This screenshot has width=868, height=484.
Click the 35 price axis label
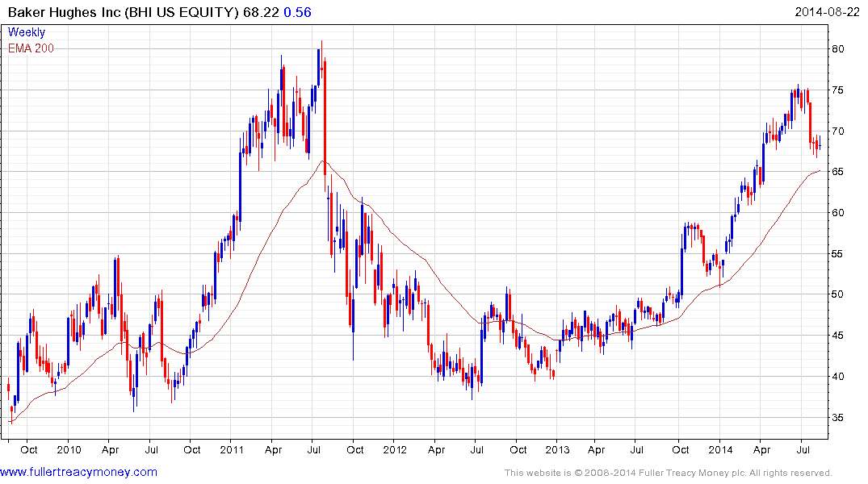click(838, 418)
